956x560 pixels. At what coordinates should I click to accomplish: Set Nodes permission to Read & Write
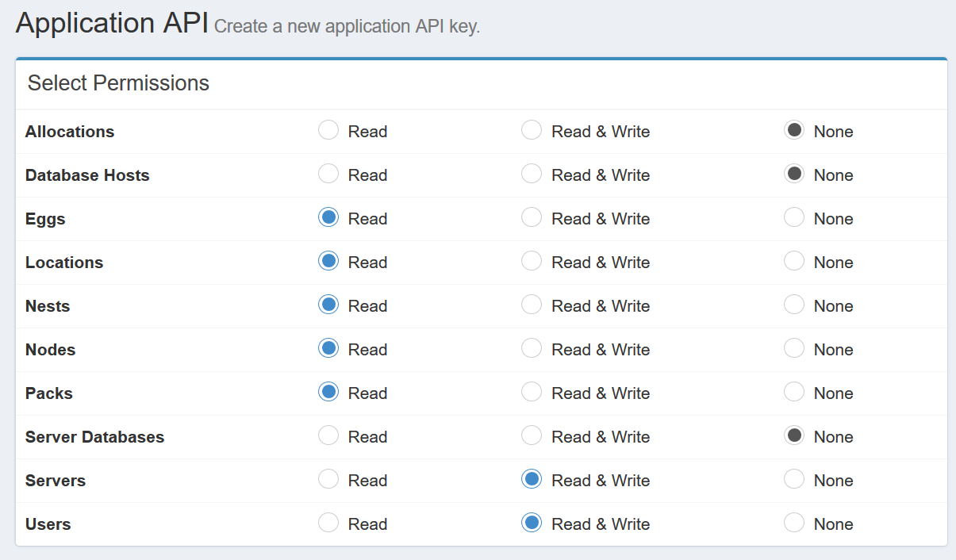(532, 348)
